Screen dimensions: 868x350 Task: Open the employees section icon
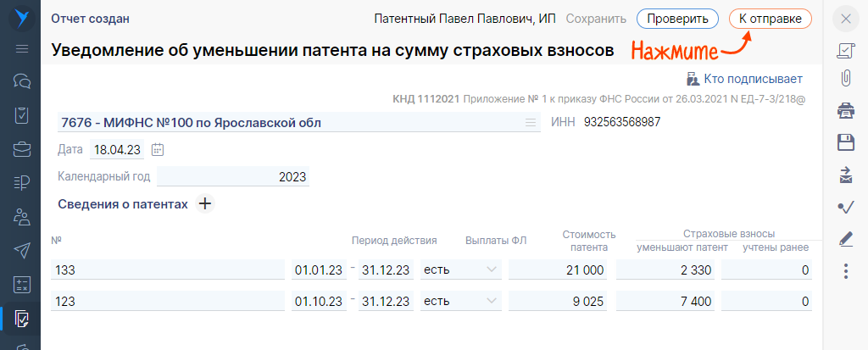click(x=22, y=217)
